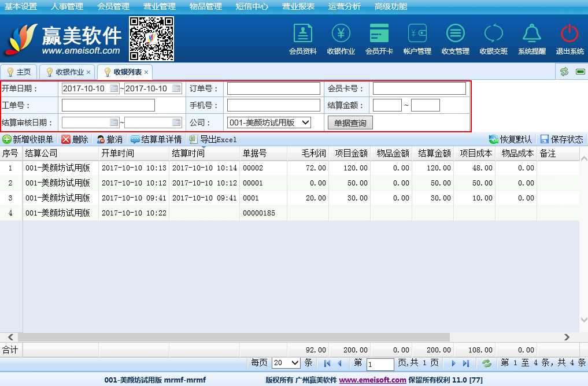Open the 公司 company dropdown

pyautogui.click(x=269, y=123)
